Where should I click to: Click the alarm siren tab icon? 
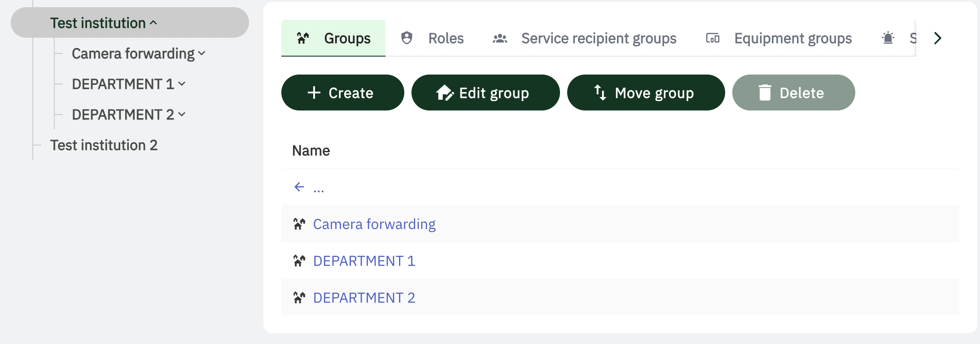coord(888,38)
